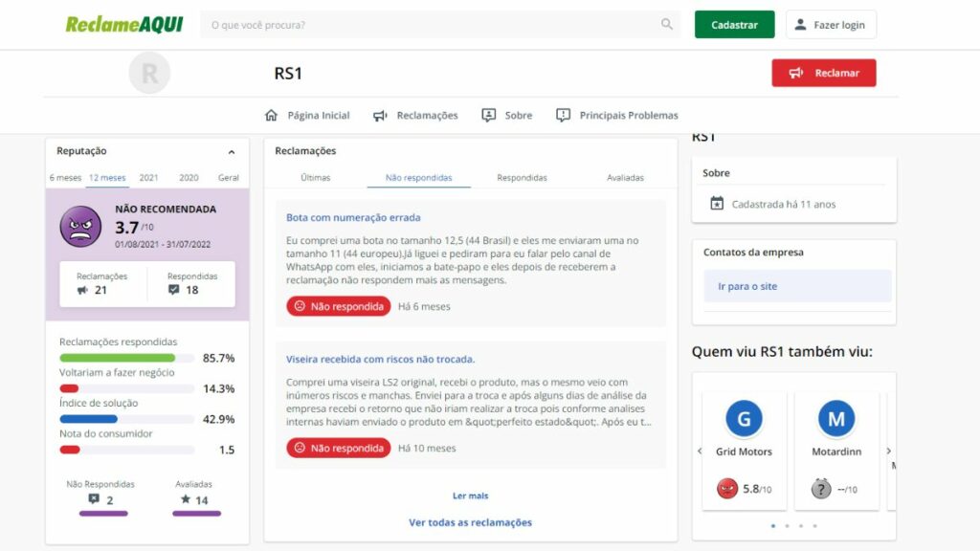Click the calendar icon beside Cadastrada
Viewport: 980px width, 551px height.
tap(717, 204)
